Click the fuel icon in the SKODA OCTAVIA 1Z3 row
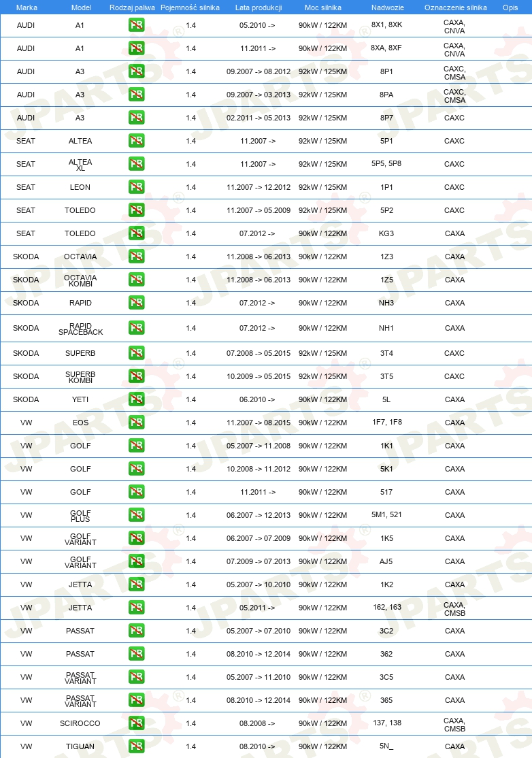532x758 pixels. (x=136, y=257)
